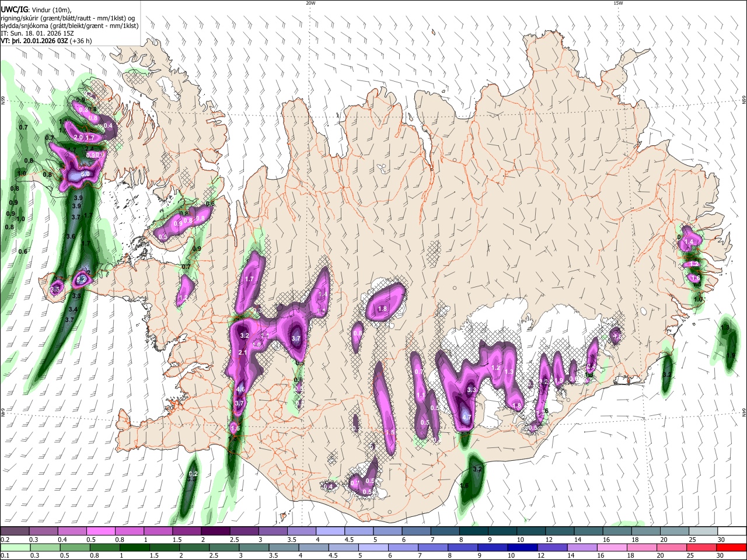The width and height of the screenshot is (747, 560).
Task: Click the 15W longitude label
Action: point(618,3)
